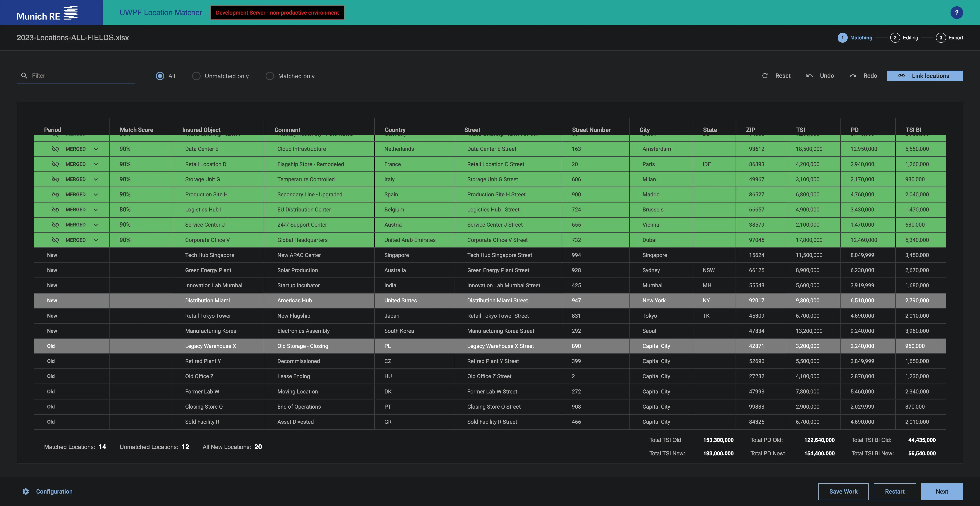980x506 pixels.
Task: Click the Reset circular arrow icon
Action: 765,76
